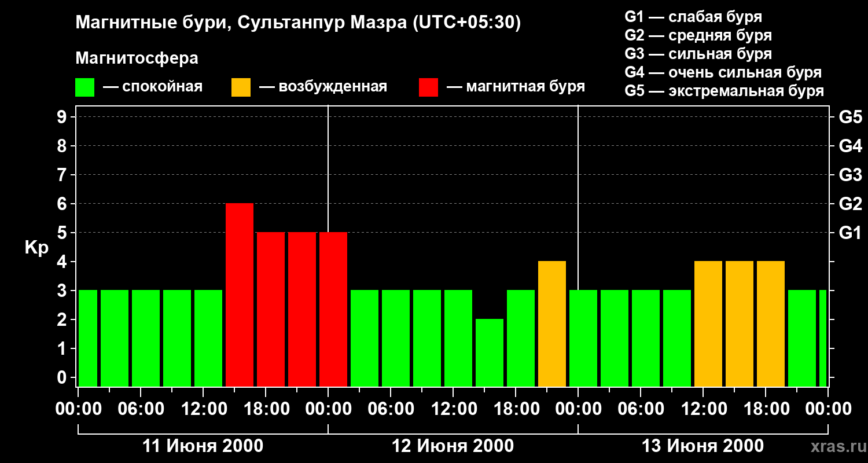
Task: Click the Kp axis value 3
Action: point(63,291)
